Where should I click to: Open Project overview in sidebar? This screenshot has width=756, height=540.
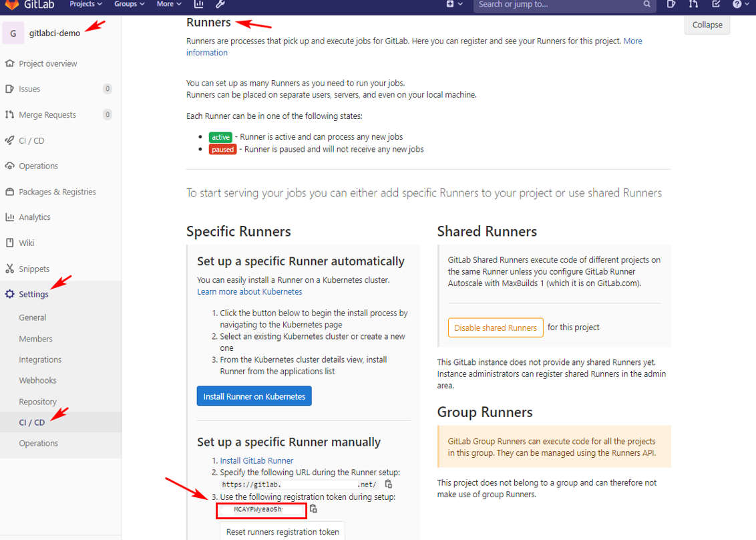[47, 63]
